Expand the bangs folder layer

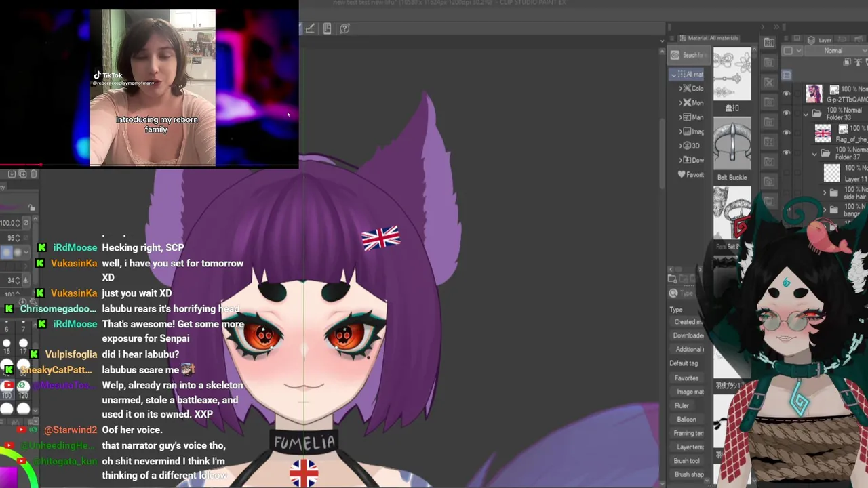point(825,211)
